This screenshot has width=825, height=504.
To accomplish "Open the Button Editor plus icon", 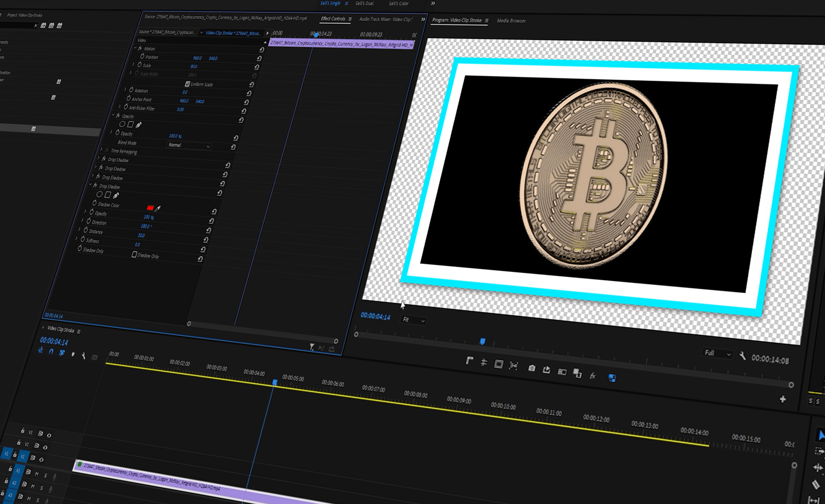I will [x=783, y=400].
